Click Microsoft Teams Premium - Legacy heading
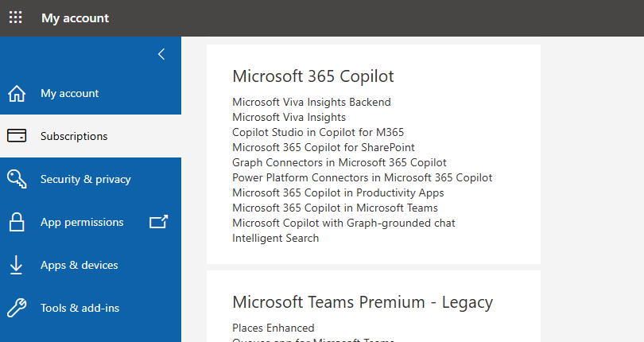The image size is (644, 342). [x=363, y=302]
